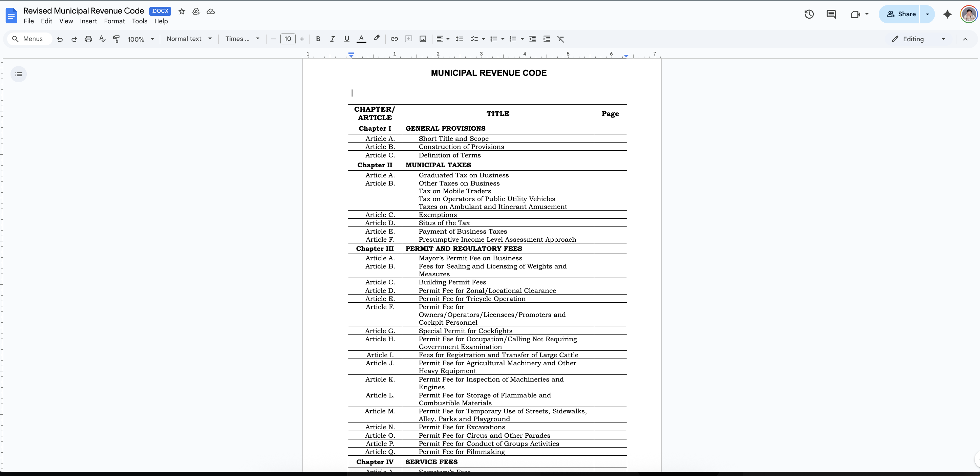Show the document outline panel
This screenshot has width=980, height=476.
click(x=19, y=74)
